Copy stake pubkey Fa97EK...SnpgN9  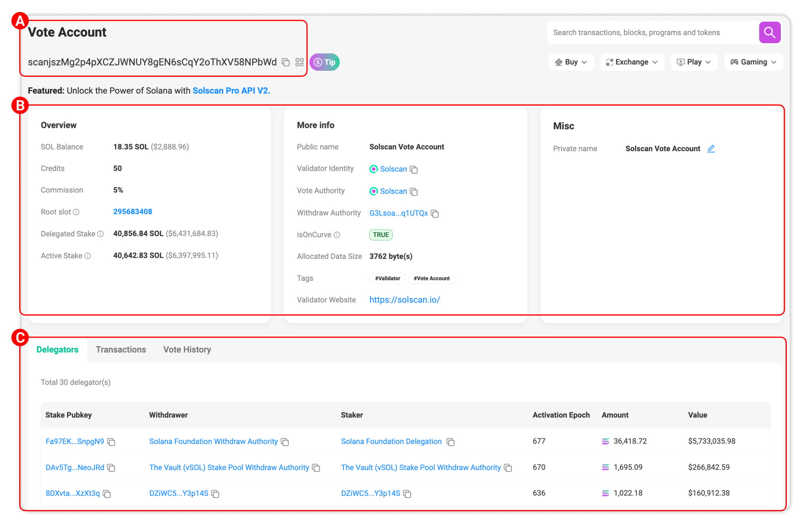(111, 442)
